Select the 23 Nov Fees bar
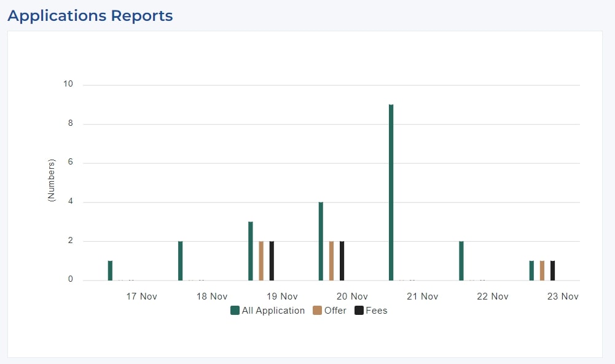The image size is (615, 364). (x=553, y=271)
